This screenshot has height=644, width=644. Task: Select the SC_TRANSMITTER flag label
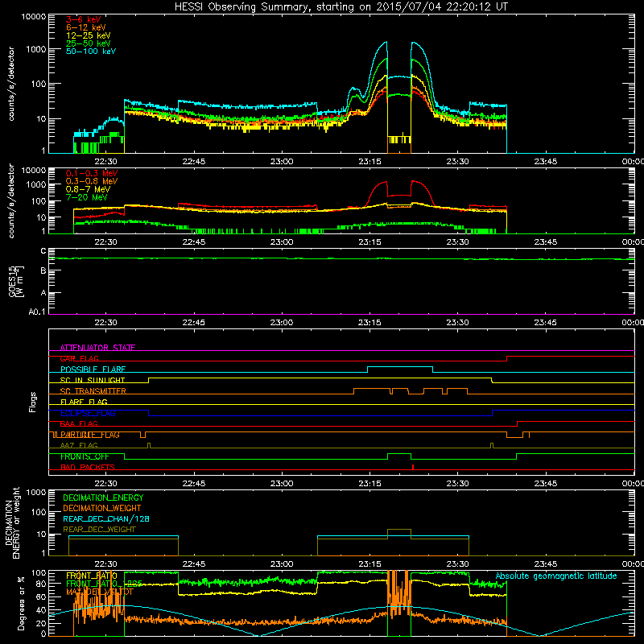(x=93, y=391)
